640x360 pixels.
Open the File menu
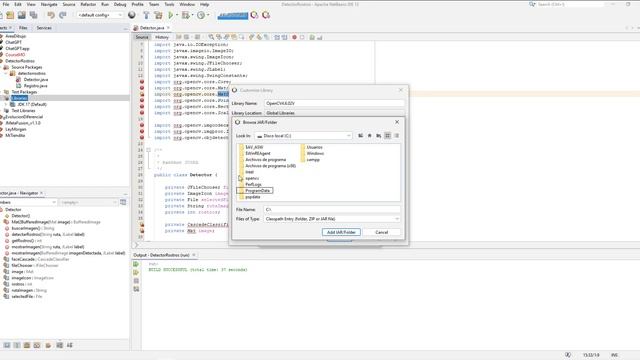click(x=6, y=4)
